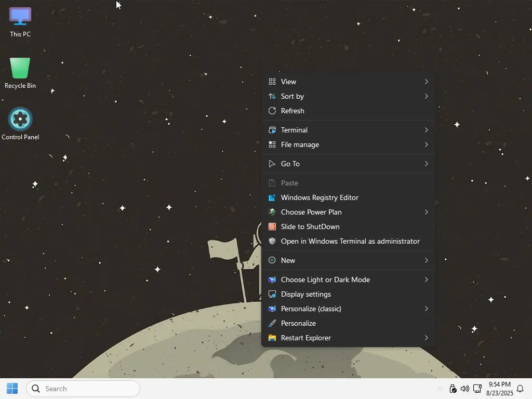Open the Windows Start button
This screenshot has width=532, height=399.
tap(12, 389)
